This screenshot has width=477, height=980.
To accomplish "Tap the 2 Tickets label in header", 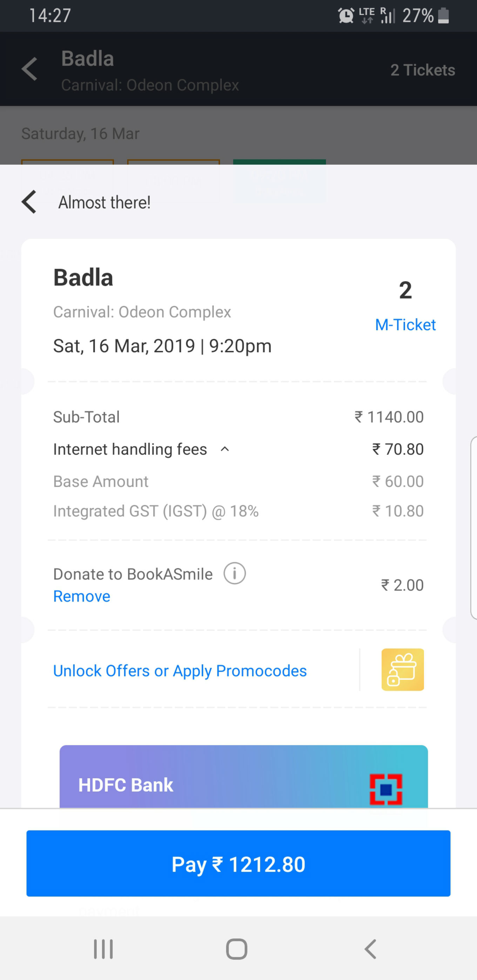I will (423, 70).
